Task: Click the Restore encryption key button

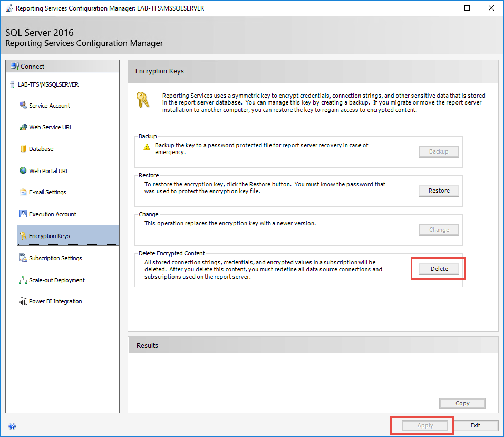Action: click(x=439, y=191)
